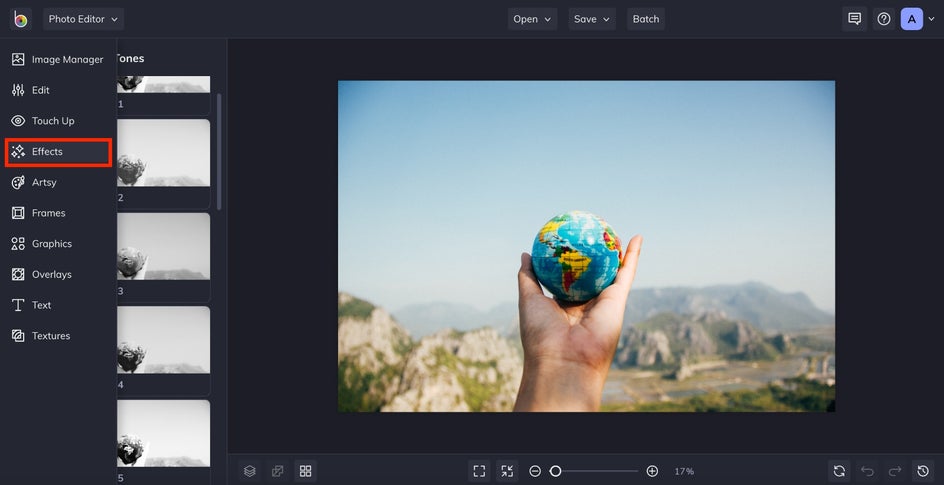Click the Graphics shapes icon
The height and width of the screenshot is (485, 944).
pyautogui.click(x=18, y=244)
